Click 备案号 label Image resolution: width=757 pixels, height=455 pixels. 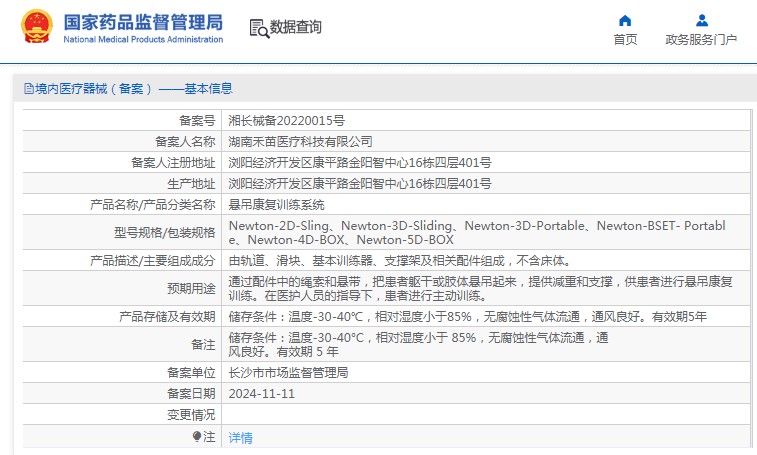click(197, 121)
